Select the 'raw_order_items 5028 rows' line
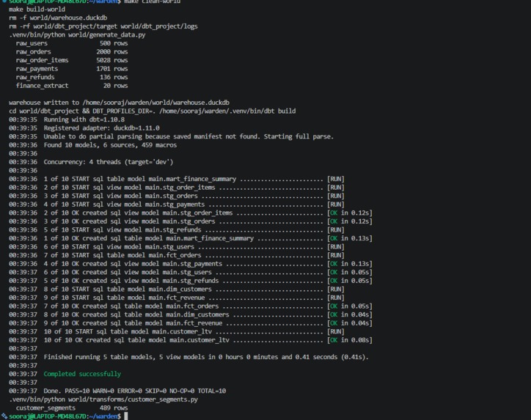531x420 pixels. coord(72,60)
